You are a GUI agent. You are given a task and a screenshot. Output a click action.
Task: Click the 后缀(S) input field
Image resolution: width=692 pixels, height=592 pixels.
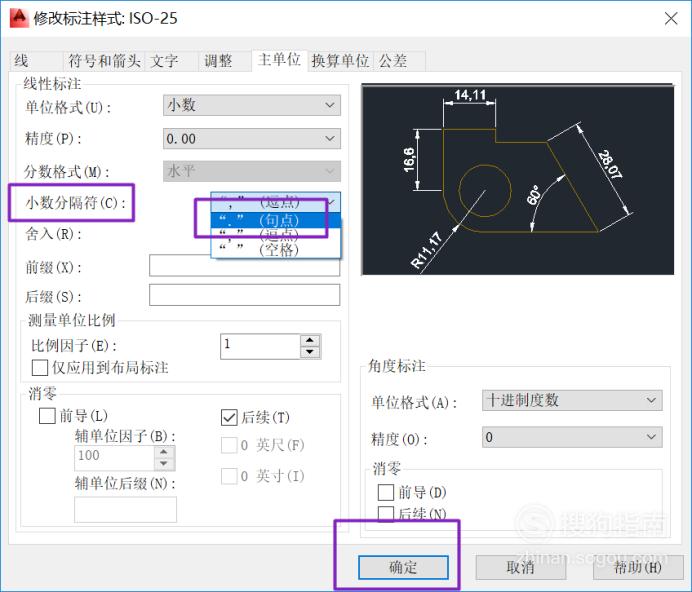click(x=244, y=295)
